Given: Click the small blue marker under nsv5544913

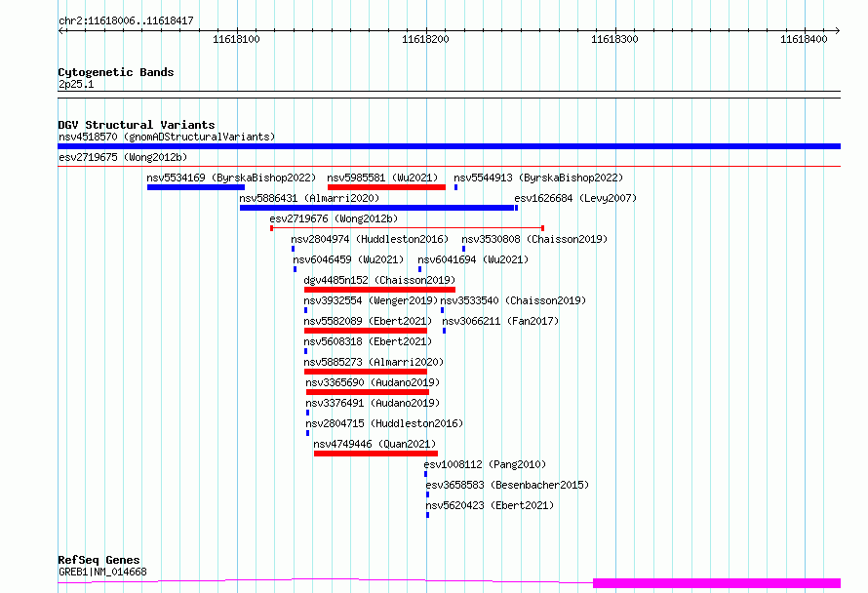Looking at the screenshot, I should click(456, 187).
